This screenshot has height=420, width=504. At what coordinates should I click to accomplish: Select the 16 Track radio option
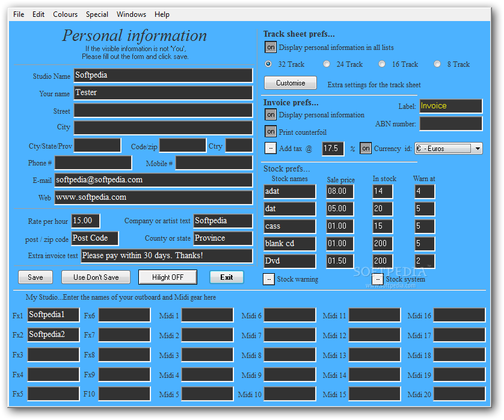tap(382, 64)
